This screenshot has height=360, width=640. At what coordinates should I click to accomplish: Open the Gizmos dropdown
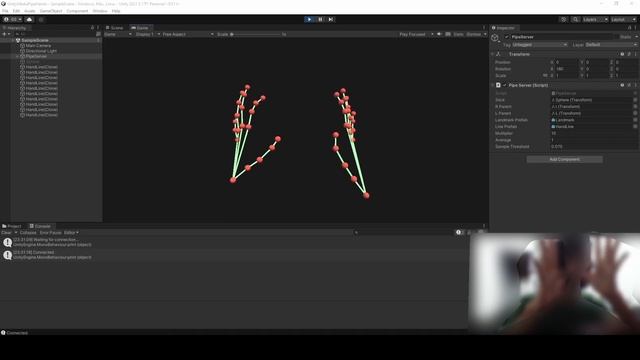[x=476, y=34]
